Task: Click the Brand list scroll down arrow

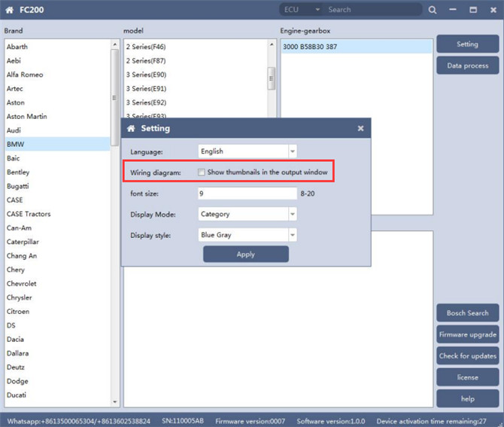Action: click(115, 402)
